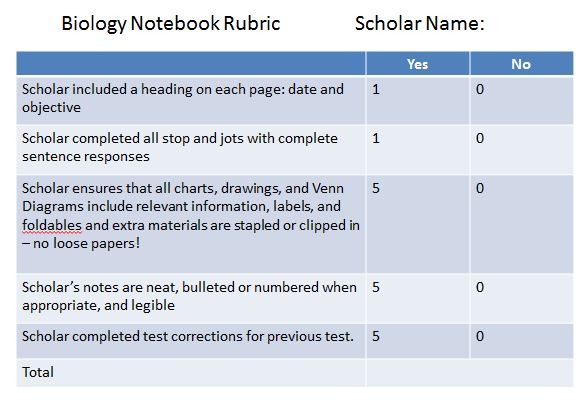The height and width of the screenshot is (405, 586).
Task: Click the charts and Venn Diagrams criterion
Action: (x=191, y=216)
